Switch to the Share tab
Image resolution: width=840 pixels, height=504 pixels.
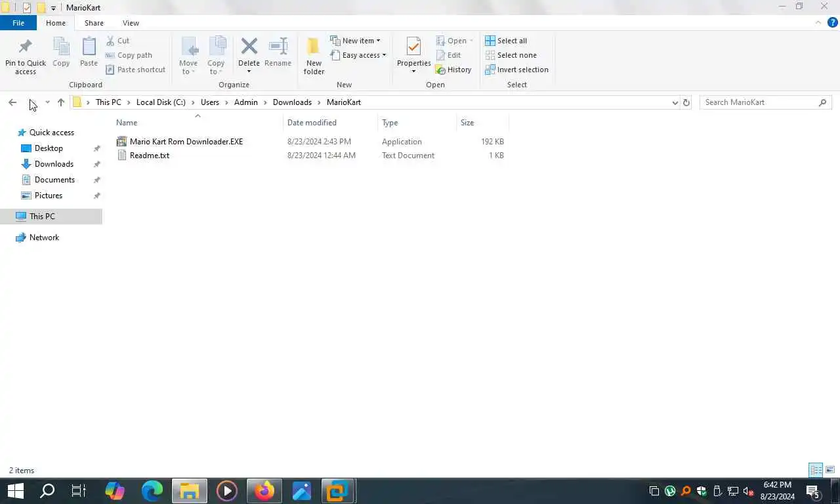tap(94, 23)
